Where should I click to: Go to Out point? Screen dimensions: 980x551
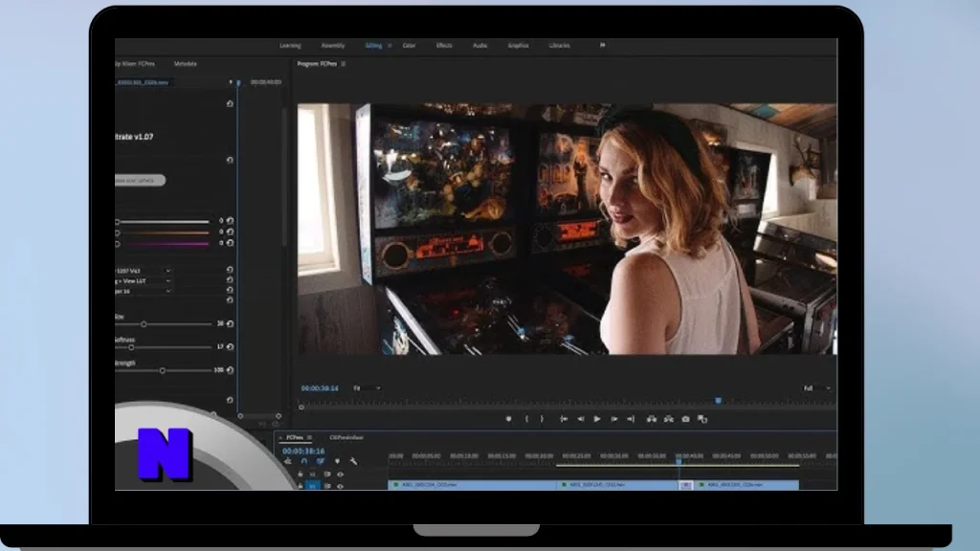tap(631, 419)
